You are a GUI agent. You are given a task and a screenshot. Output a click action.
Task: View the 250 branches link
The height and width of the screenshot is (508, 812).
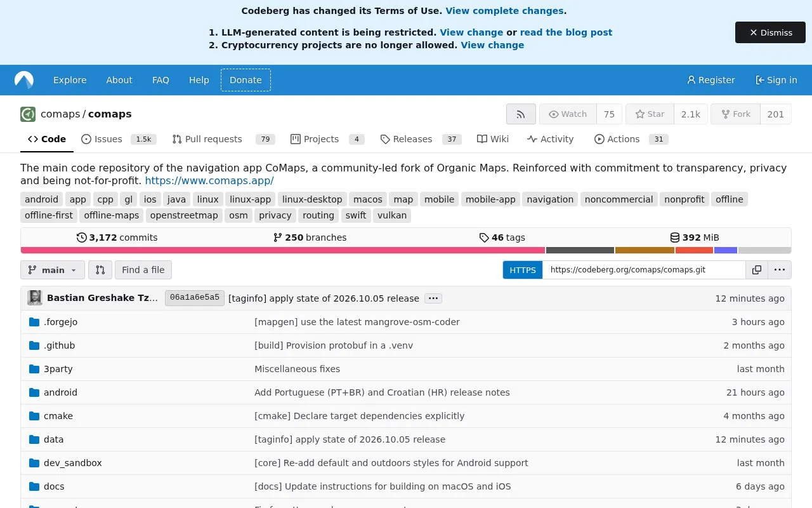pyautogui.click(x=310, y=237)
